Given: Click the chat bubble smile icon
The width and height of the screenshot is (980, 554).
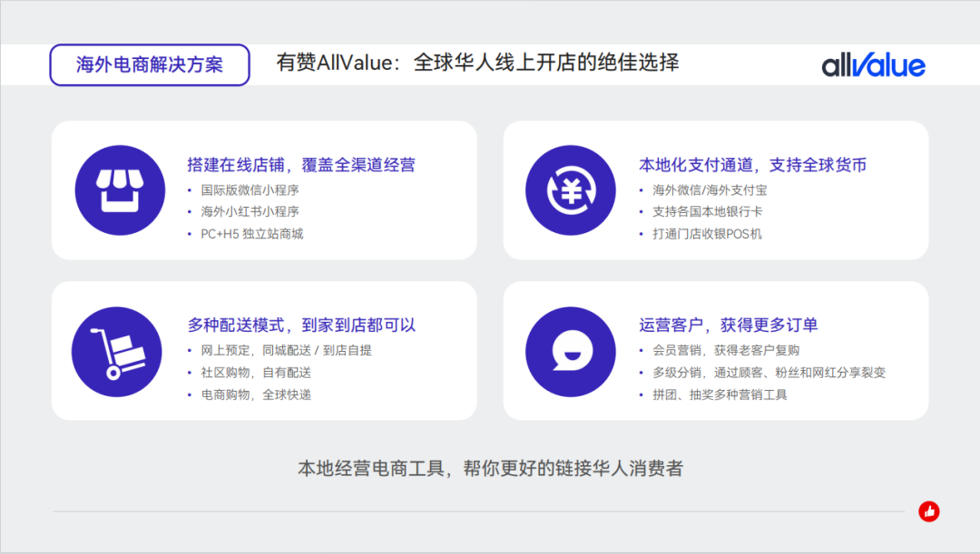Looking at the screenshot, I should [x=571, y=352].
